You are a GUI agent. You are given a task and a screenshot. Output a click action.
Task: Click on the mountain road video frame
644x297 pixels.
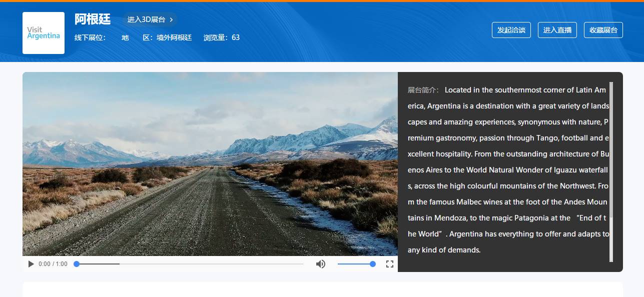[210, 164]
